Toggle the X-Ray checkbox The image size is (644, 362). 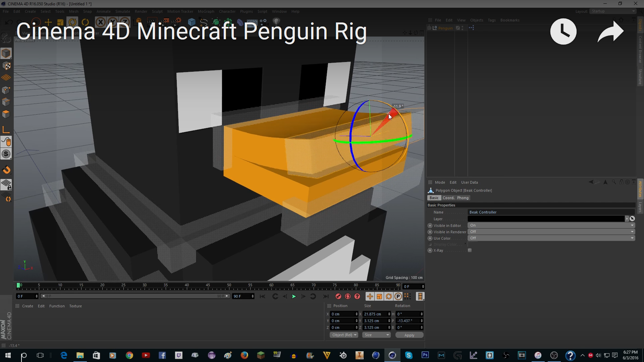tap(470, 250)
